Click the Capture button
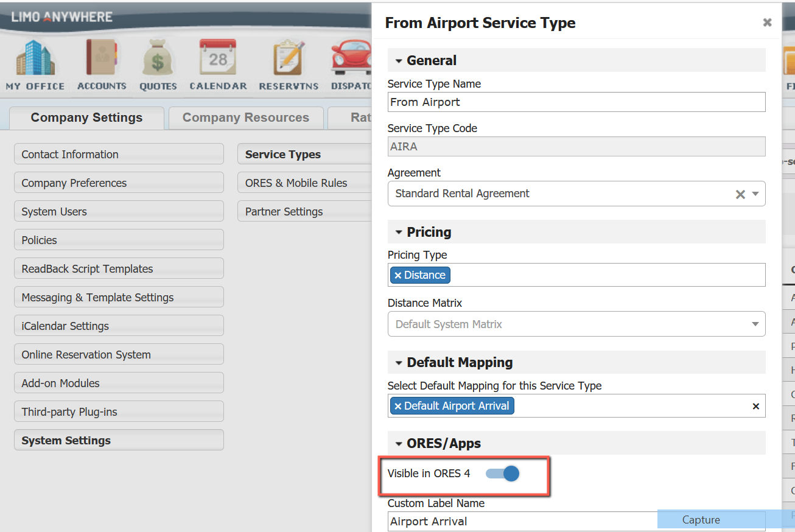This screenshot has width=795, height=532. pos(700,520)
